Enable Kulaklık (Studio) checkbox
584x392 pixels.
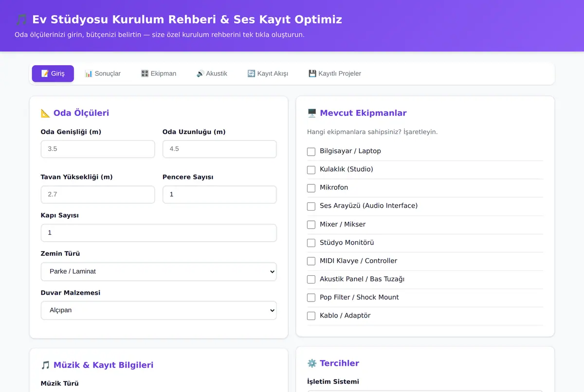click(311, 170)
